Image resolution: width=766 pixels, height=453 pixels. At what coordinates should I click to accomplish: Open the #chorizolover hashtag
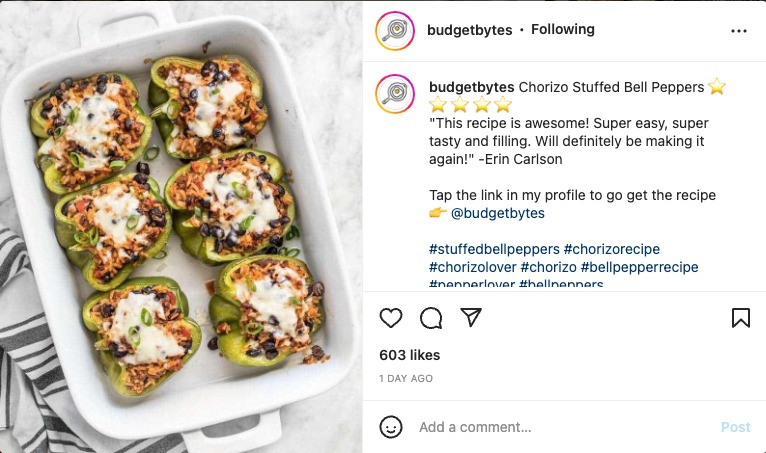coord(473,267)
